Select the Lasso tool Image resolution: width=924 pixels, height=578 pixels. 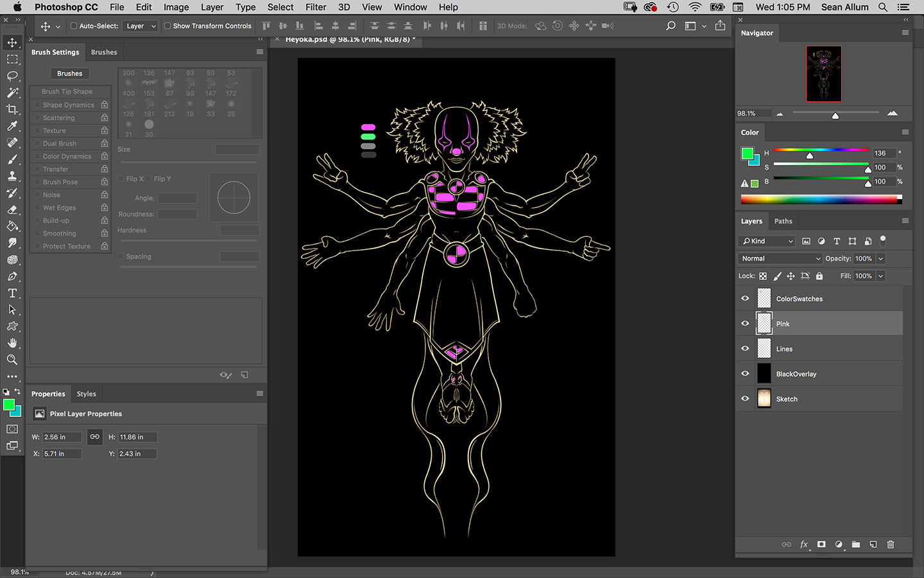tap(12, 76)
